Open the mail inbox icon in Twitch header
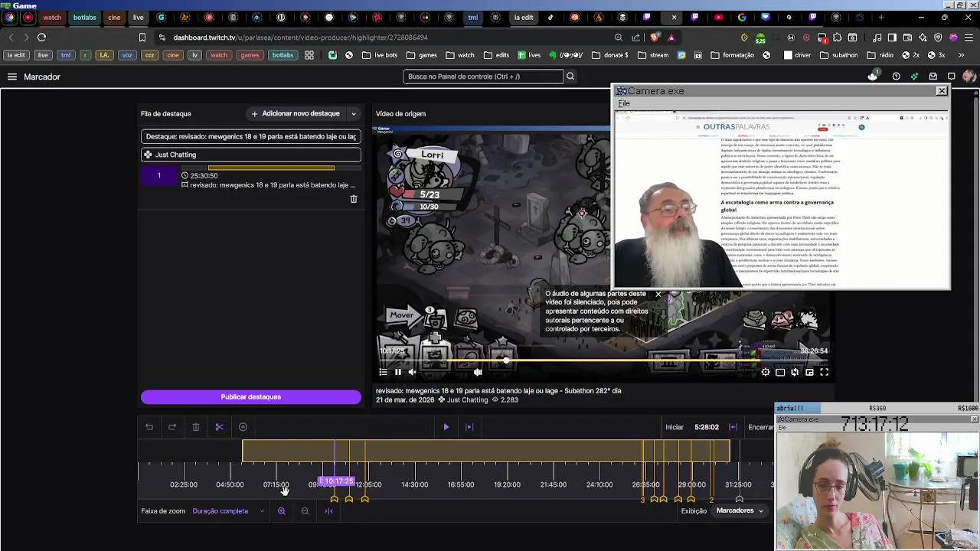 click(x=933, y=77)
